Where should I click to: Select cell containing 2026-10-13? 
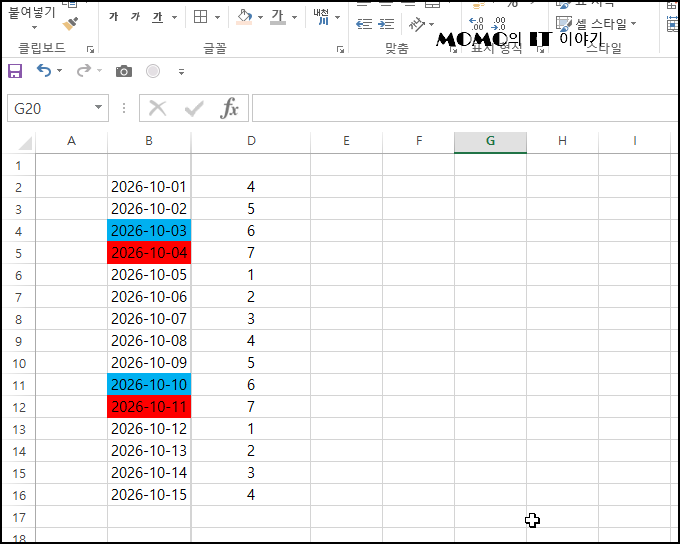click(149, 451)
